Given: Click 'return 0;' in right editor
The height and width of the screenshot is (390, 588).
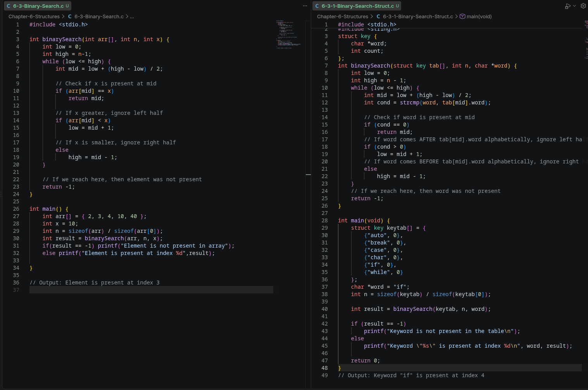Looking at the screenshot, I should (366, 361).
